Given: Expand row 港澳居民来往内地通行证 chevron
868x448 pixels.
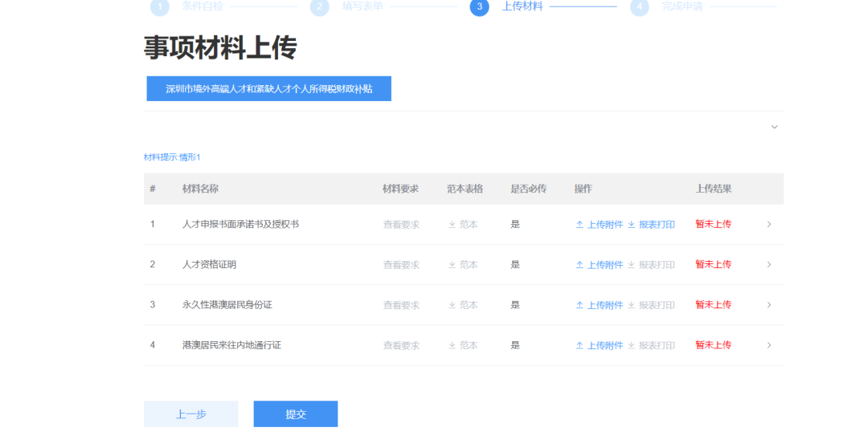Looking at the screenshot, I should (769, 345).
